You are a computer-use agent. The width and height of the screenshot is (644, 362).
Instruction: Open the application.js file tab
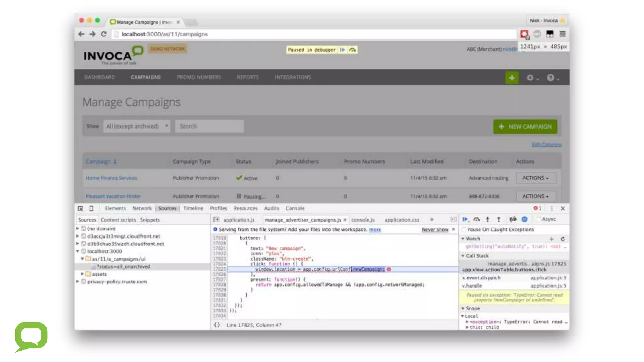[239, 220]
